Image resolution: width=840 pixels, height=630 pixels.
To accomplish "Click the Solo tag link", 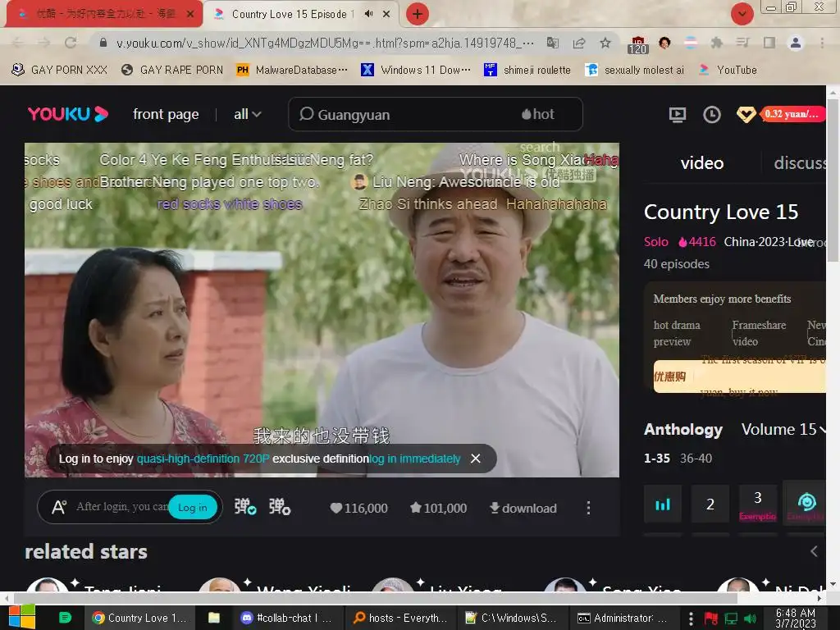I will tap(655, 242).
